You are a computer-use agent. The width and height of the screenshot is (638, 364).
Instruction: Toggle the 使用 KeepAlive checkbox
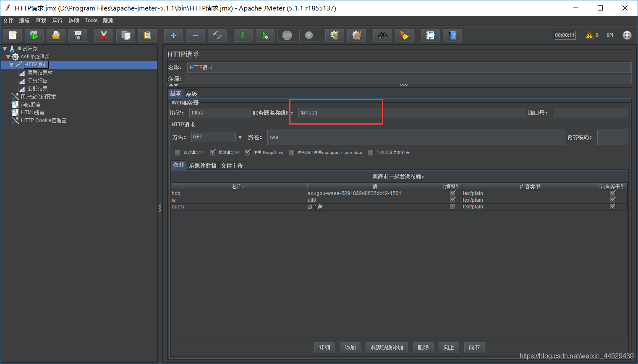pyautogui.click(x=248, y=152)
